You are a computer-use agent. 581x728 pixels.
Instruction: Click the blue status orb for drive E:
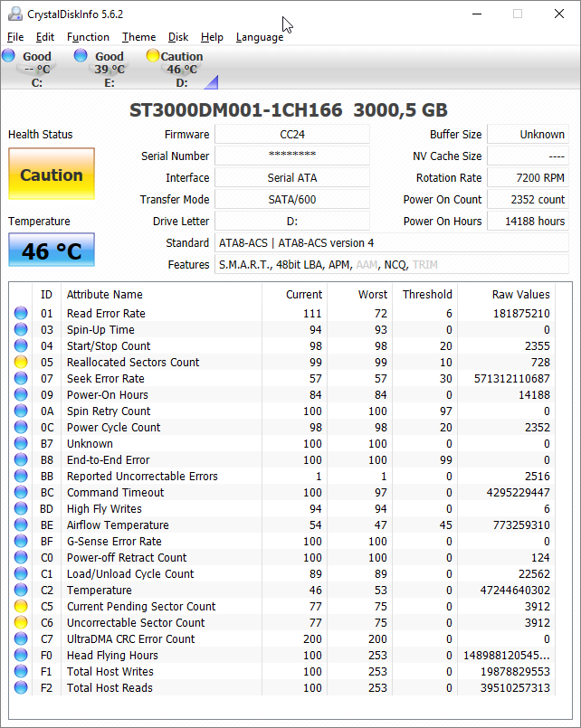(x=81, y=56)
